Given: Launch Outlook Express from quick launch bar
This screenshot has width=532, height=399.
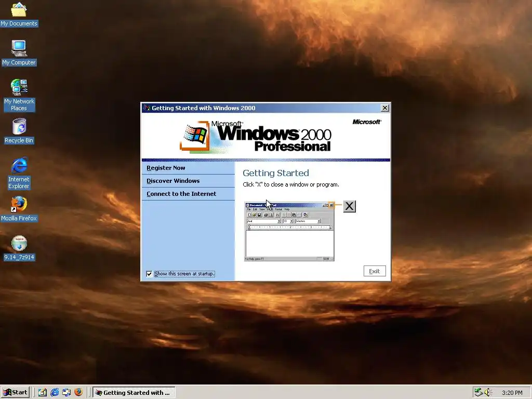Looking at the screenshot, I should pos(66,392).
